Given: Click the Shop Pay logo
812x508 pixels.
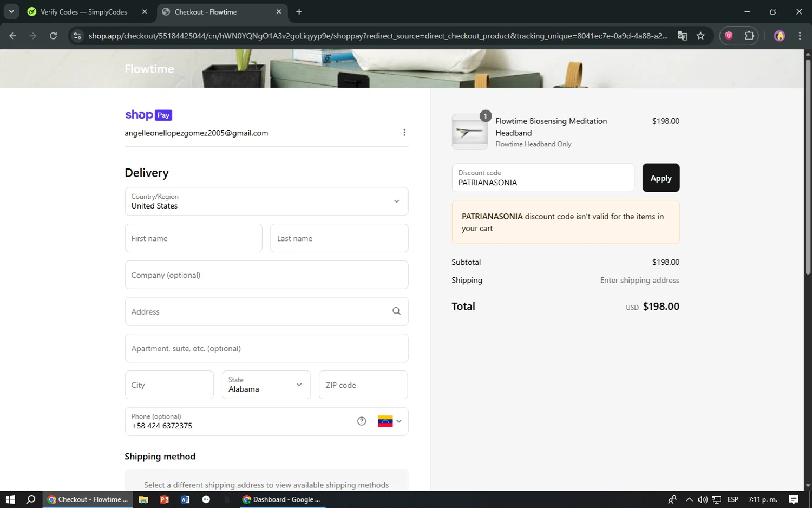Looking at the screenshot, I should (148, 115).
